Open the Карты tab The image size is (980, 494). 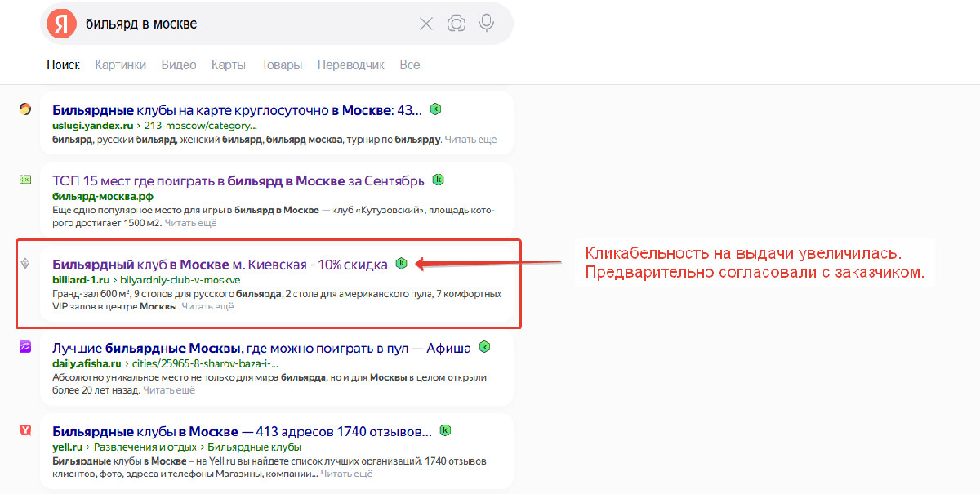[x=229, y=65]
